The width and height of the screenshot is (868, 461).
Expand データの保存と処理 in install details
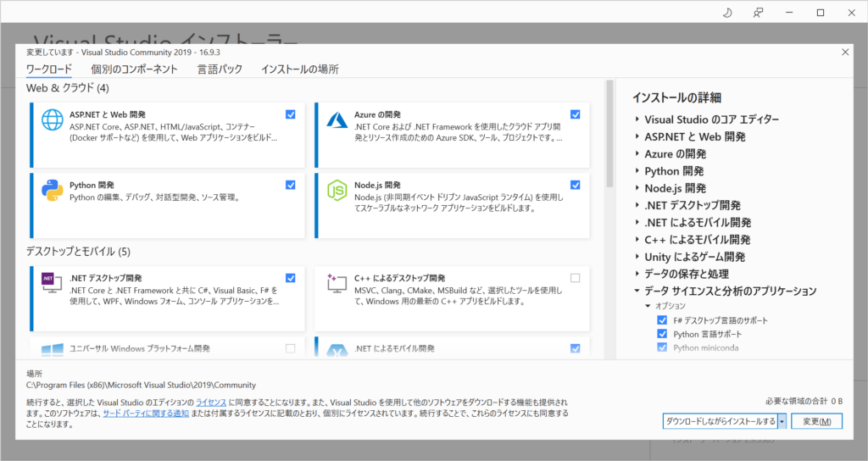637,274
